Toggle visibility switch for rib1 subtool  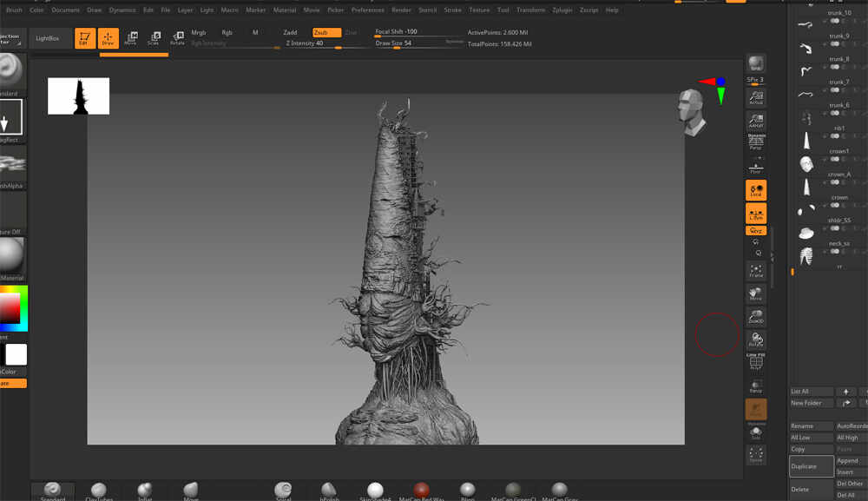coord(834,136)
